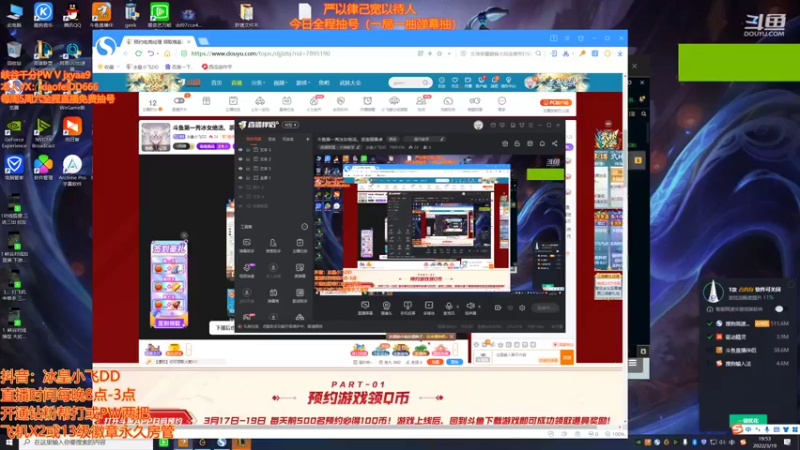800x450 pixels.
Task: Click the cloud download icon in streamer toolbar
Action: (394, 101)
